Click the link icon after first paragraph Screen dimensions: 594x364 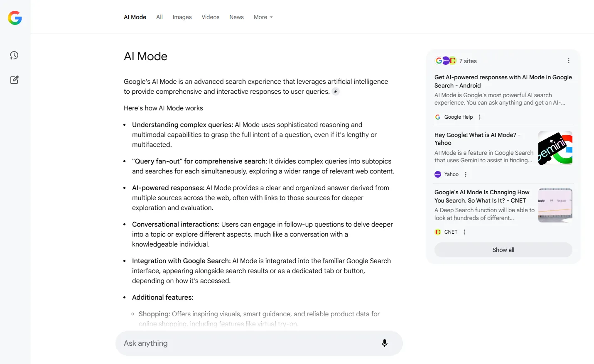coord(336,92)
